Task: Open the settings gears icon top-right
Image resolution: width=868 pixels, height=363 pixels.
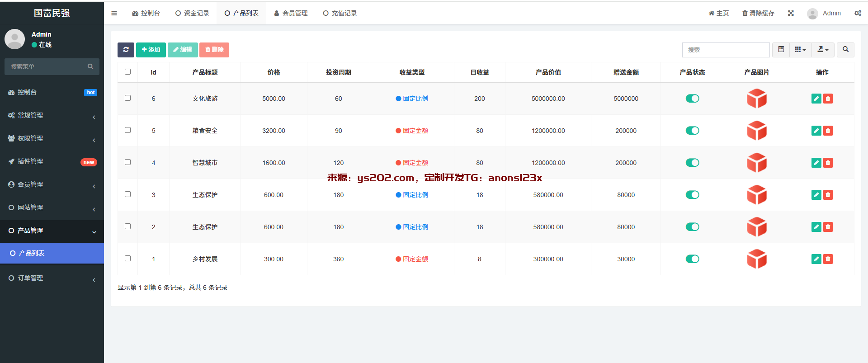Action: click(858, 13)
